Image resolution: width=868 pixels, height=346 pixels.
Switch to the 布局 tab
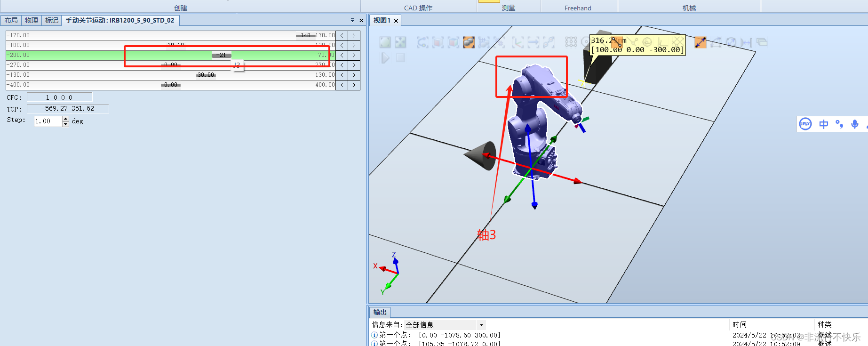coord(11,20)
